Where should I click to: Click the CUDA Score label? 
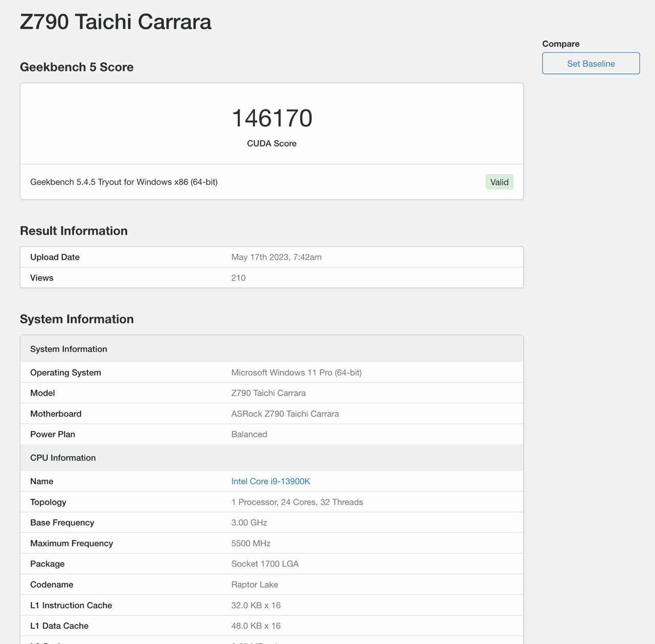272,143
